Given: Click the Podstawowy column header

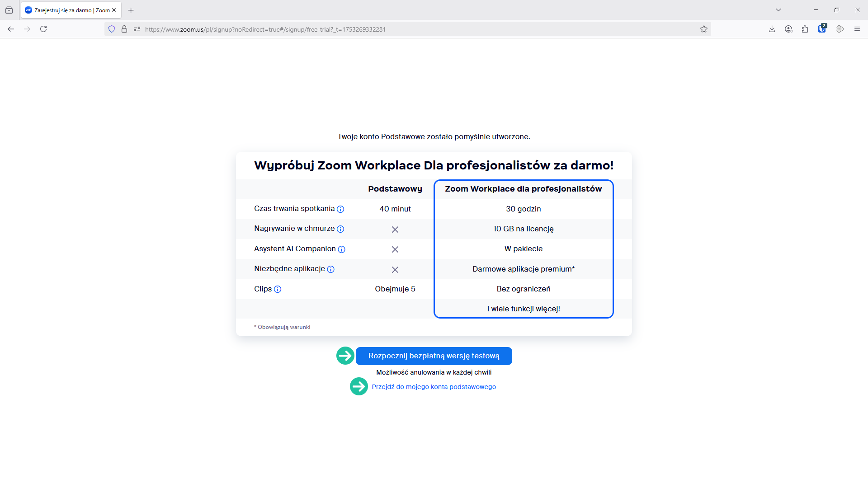Looking at the screenshot, I should click(395, 189).
